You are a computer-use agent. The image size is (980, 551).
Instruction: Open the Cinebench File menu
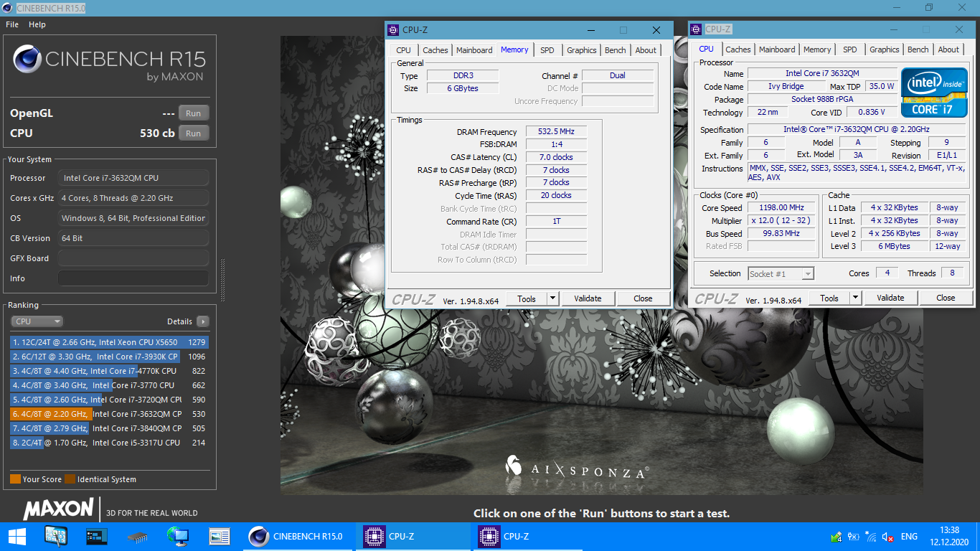[x=12, y=24]
